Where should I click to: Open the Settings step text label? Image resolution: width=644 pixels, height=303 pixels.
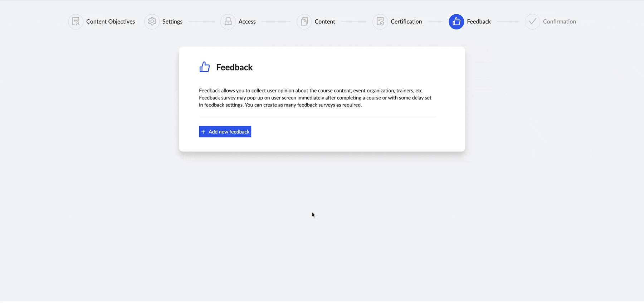172,21
